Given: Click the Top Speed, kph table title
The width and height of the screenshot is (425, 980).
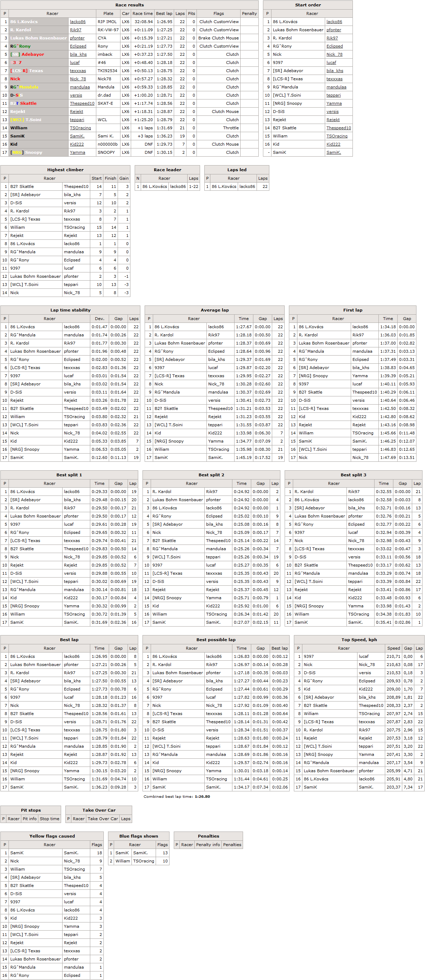Looking at the screenshot, I should click(x=359, y=639).
